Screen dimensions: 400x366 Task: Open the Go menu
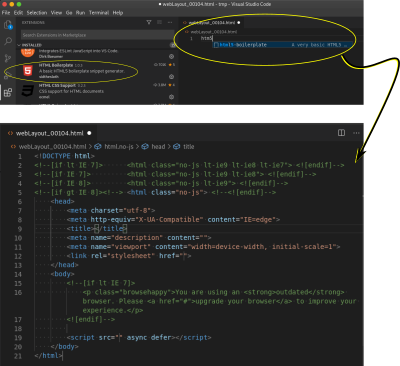tap(69, 13)
